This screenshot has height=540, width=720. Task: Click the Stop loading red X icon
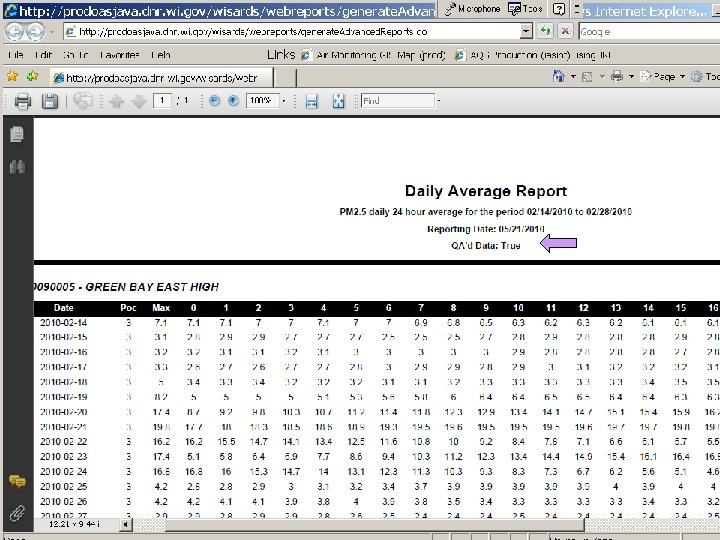pyautogui.click(x=565, y=31)
